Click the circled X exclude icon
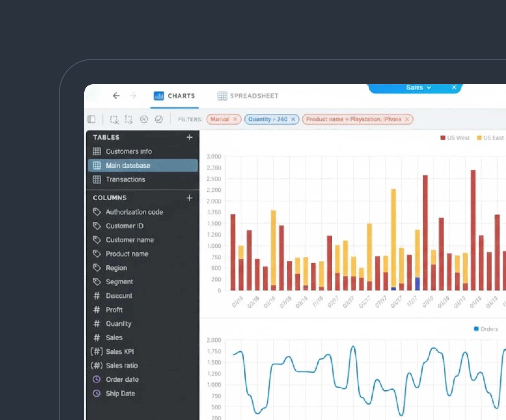This screenshot has width=506, height=420. click(144, 119)
